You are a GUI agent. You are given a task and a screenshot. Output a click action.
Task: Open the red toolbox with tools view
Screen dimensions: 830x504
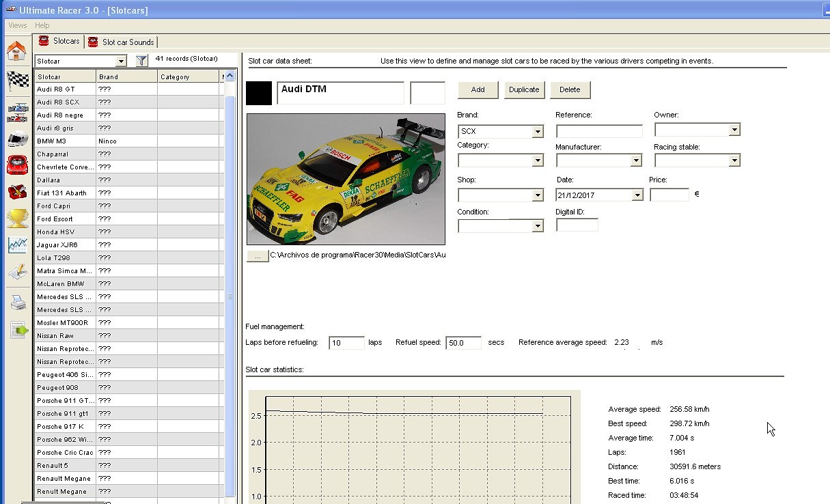point(17,192)
